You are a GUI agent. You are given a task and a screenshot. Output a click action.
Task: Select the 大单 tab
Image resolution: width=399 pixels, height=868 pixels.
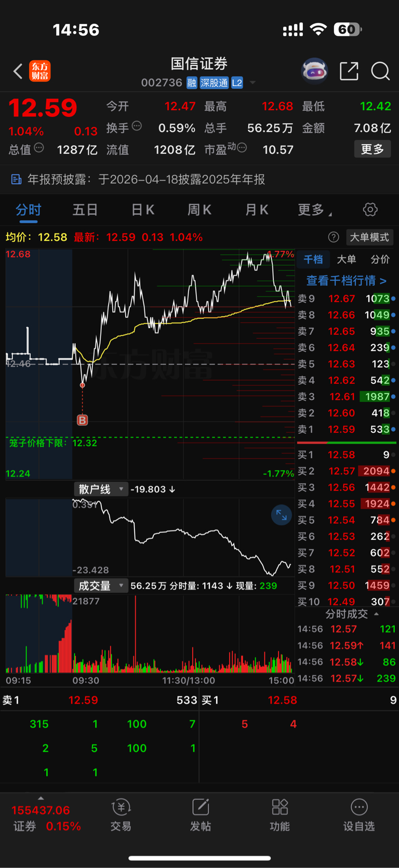coord(347,260)
